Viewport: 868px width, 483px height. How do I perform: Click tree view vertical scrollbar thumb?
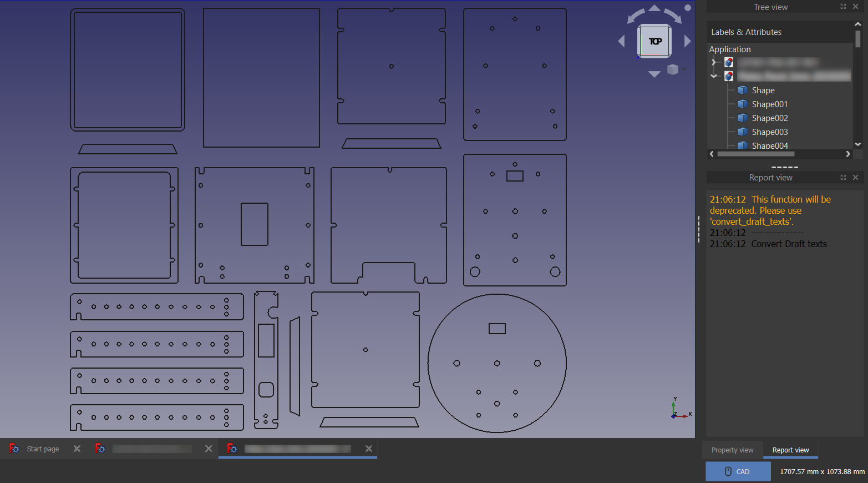(x=858, y=39)
